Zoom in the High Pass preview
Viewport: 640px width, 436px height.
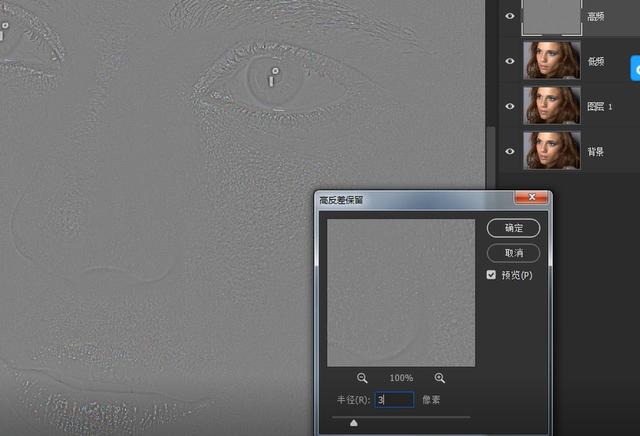pyautogui.click(x=440, y=378)
